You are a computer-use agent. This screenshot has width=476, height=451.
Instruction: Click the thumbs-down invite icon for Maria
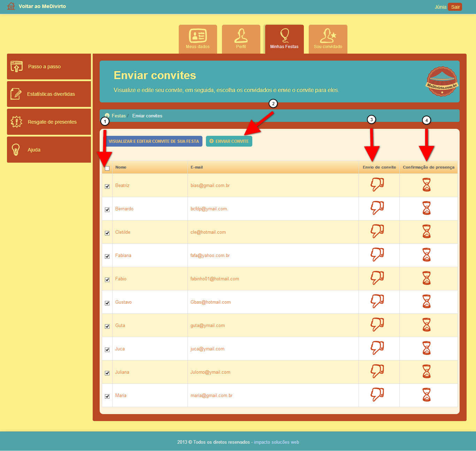(377, 395)
